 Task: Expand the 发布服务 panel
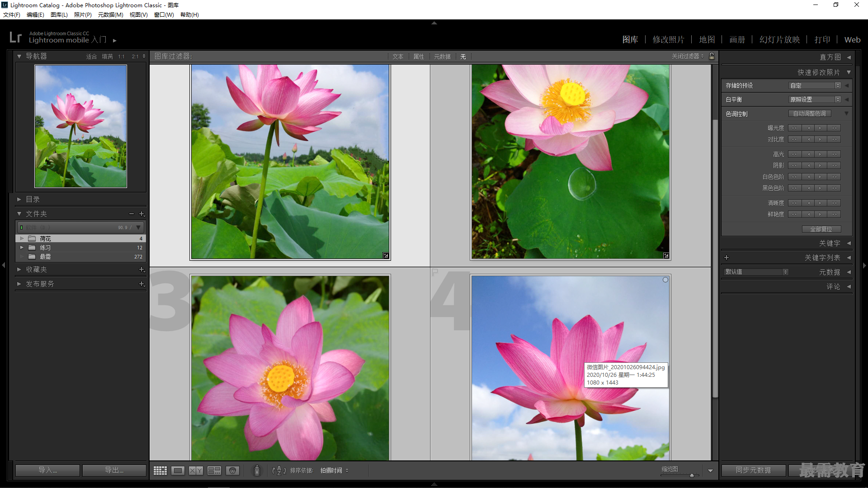point(19,284)
